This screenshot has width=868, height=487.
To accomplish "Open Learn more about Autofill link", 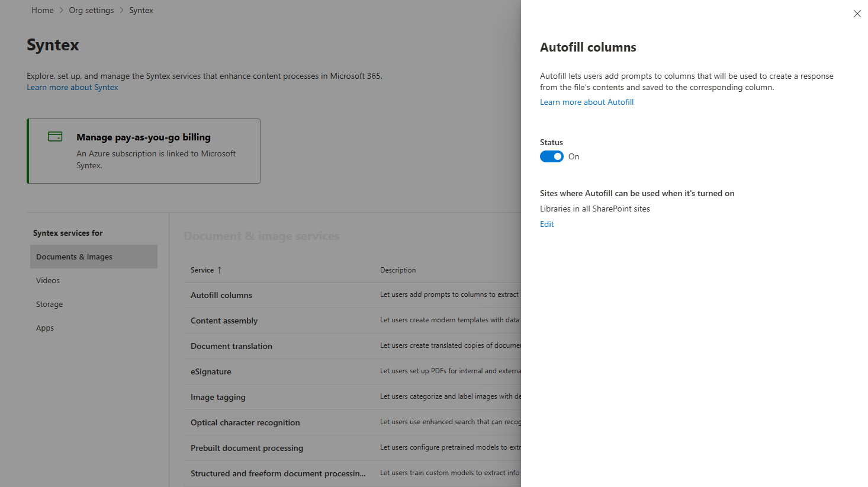I will [586, 102].
